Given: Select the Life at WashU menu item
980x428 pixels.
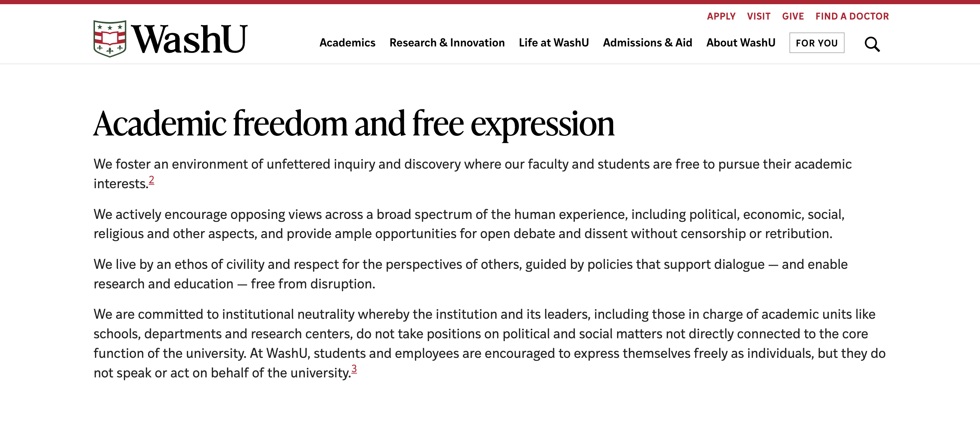Looking at the screenshot, I should [x=554, y=43].
